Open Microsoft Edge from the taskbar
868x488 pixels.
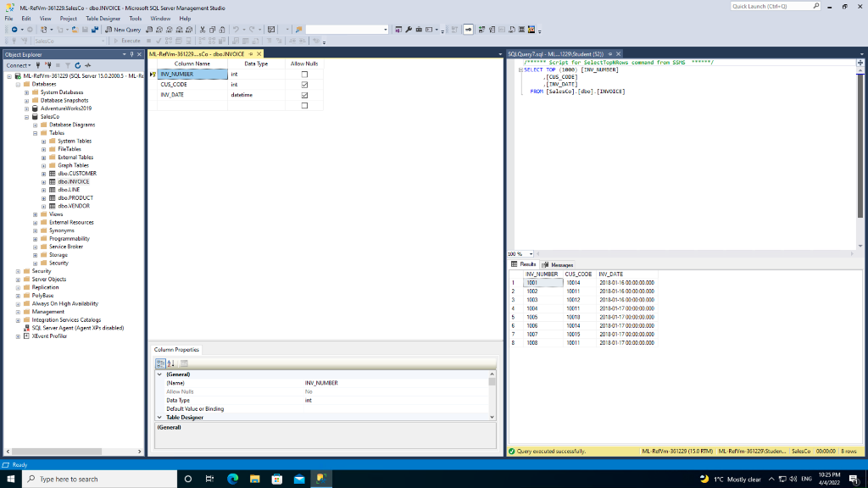pyautogui.click(x=232, y=480)
